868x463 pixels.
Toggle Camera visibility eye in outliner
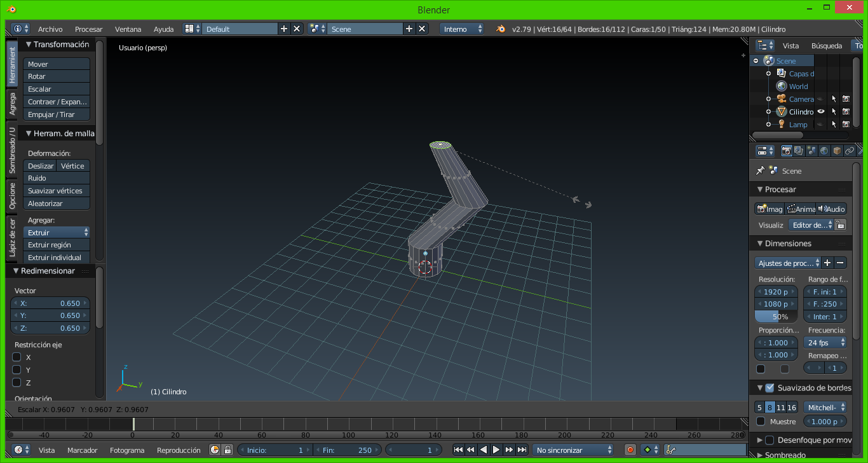pos(821,99)
